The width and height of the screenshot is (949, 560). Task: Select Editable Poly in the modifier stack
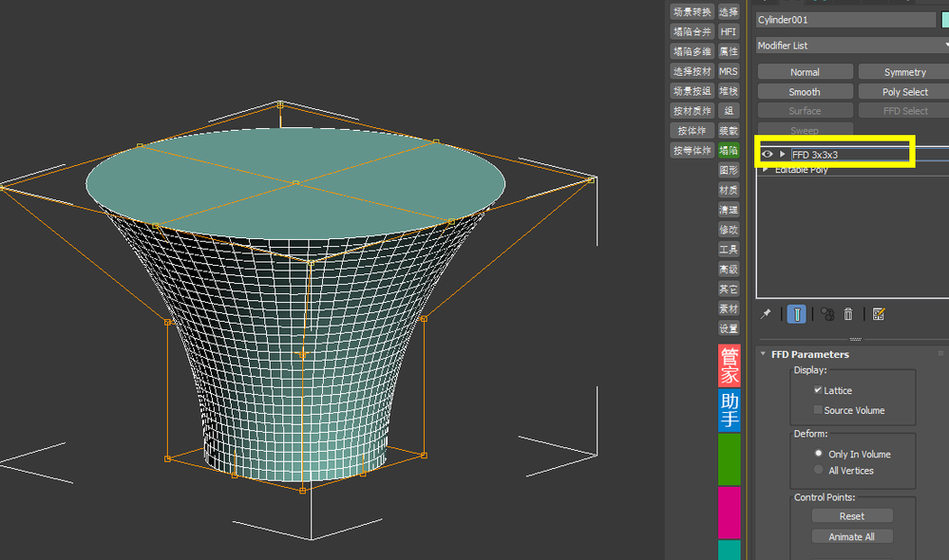click(x=801, y=170)
